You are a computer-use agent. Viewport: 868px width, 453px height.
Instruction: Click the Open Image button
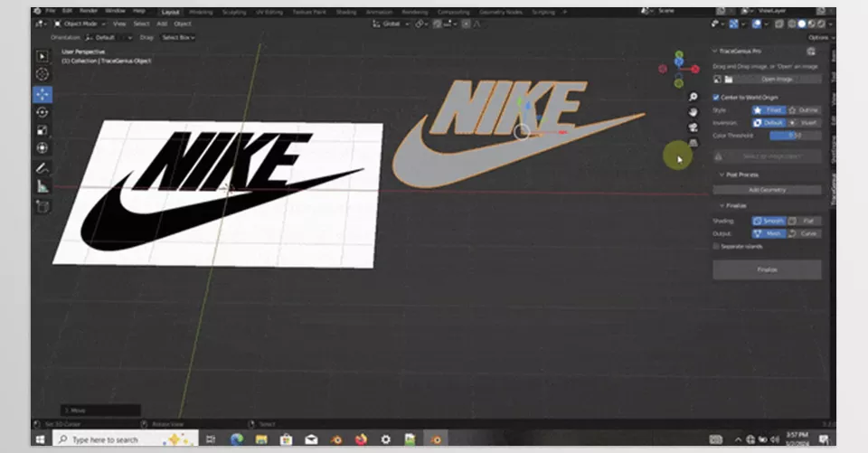tap(777, 80)
